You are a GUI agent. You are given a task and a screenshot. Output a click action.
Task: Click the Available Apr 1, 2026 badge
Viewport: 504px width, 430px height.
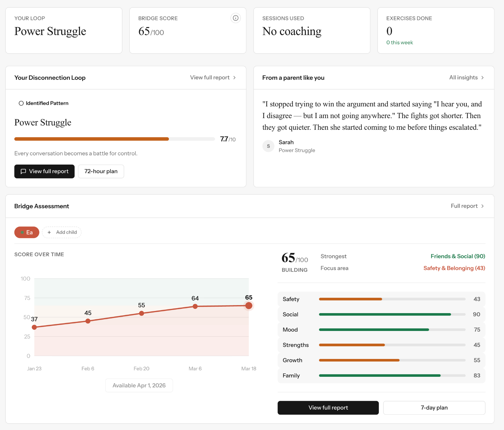coord(139,385)
